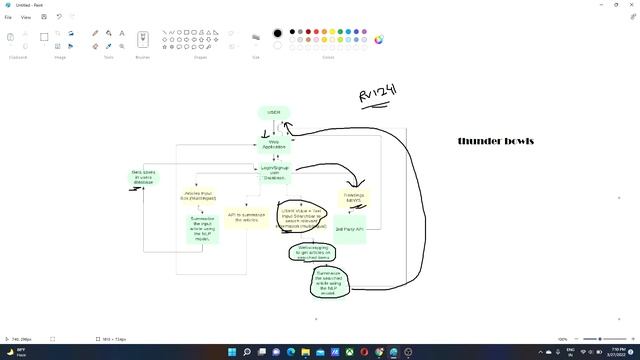Choose the red color swatch

[316, 31]
